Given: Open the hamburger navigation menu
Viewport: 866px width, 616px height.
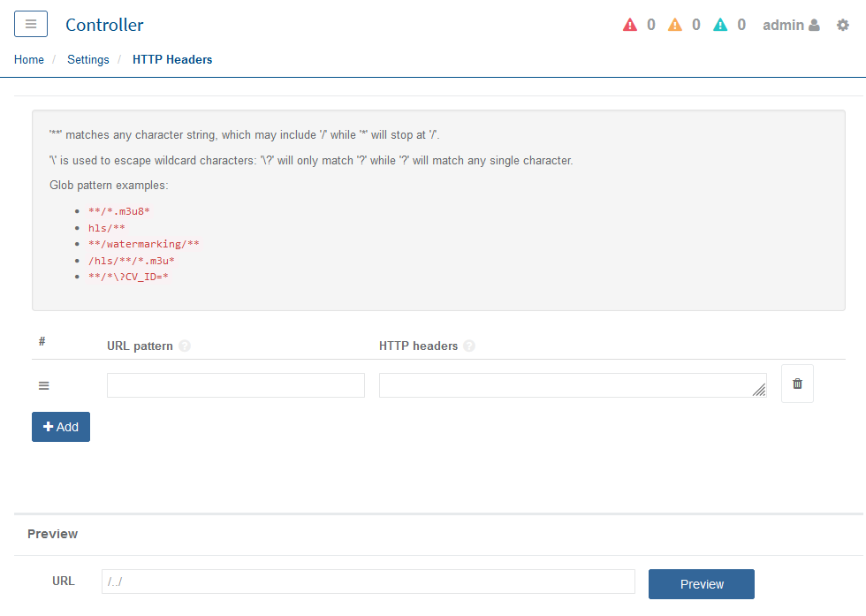Looking at the screenshot, I should (31, 25).
